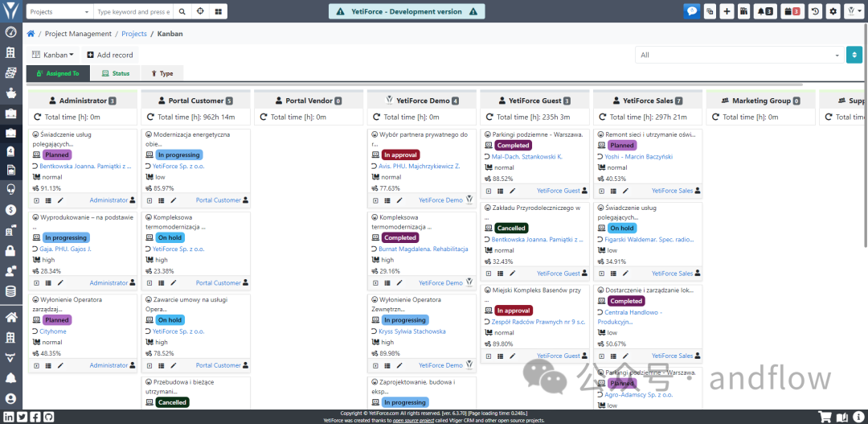Open the 'All' filter dropdown
This screenshot has width=868, height=424.
pos(739,55)
